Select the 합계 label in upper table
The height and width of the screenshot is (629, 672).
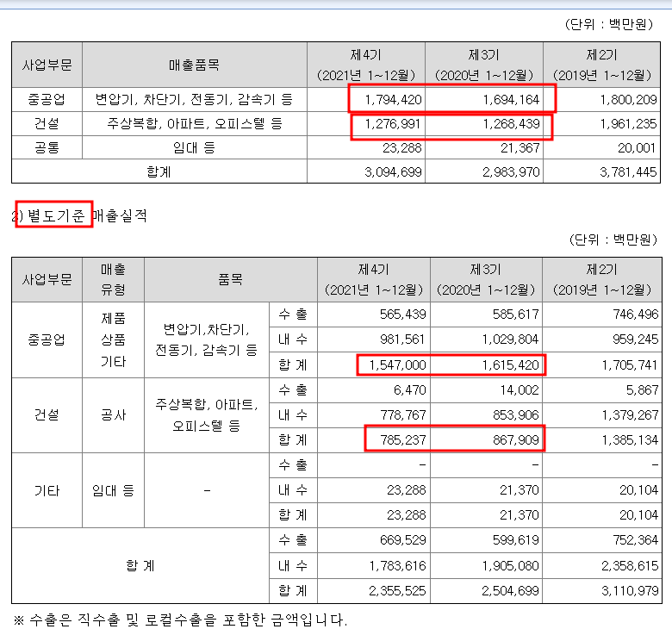point(159,172)
